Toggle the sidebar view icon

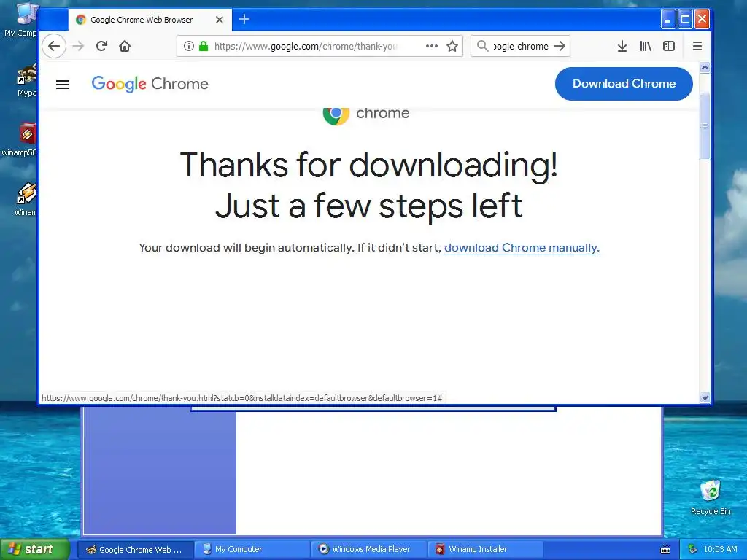669,46
